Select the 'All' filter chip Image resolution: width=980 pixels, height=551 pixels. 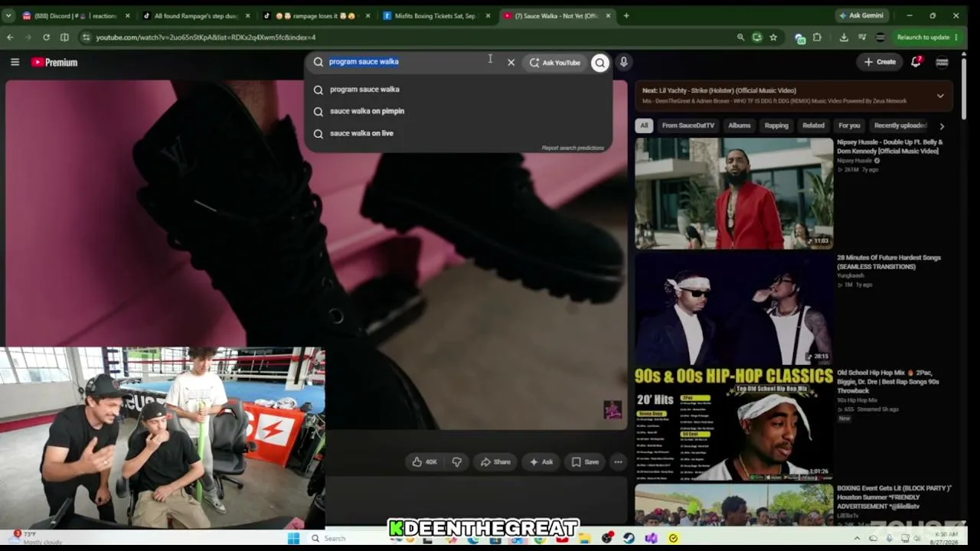pos(644,126)
